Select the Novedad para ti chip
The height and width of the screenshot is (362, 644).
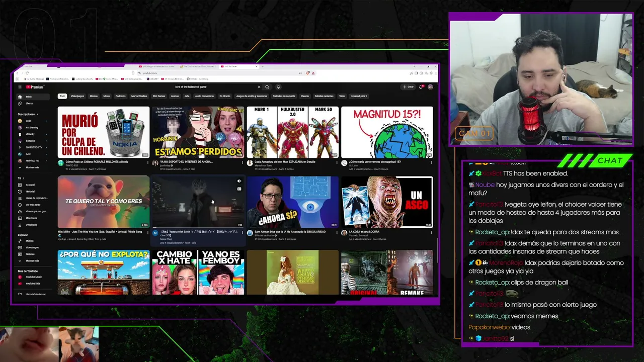tap(359, 96)
